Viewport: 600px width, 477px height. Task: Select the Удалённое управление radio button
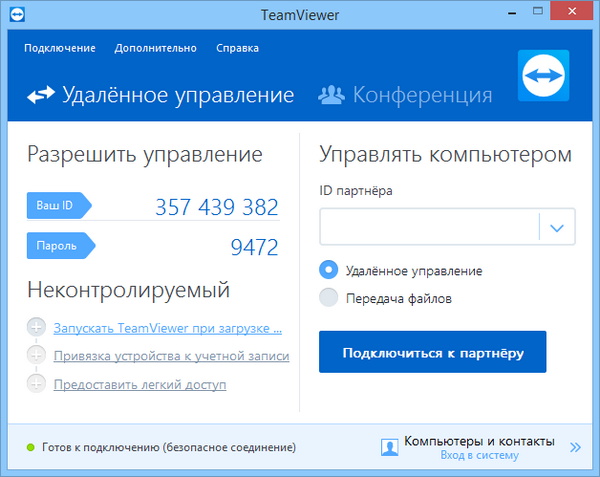tap(329, 270)
